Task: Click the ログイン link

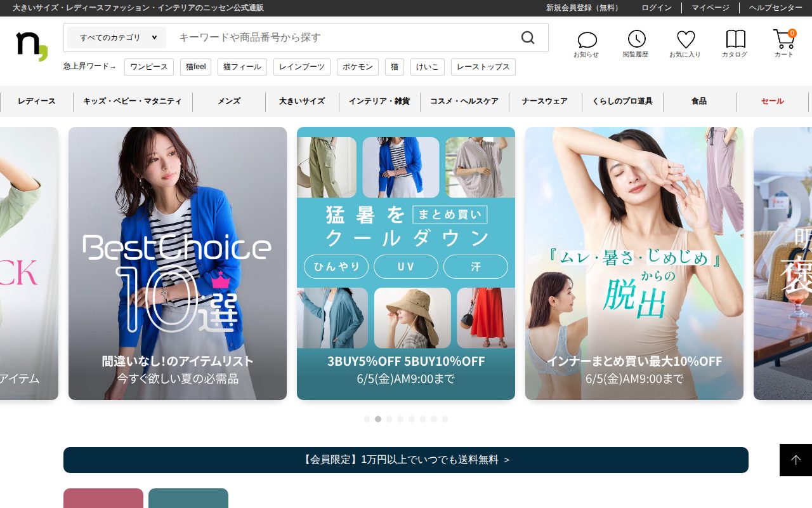Action: [657, 8]
